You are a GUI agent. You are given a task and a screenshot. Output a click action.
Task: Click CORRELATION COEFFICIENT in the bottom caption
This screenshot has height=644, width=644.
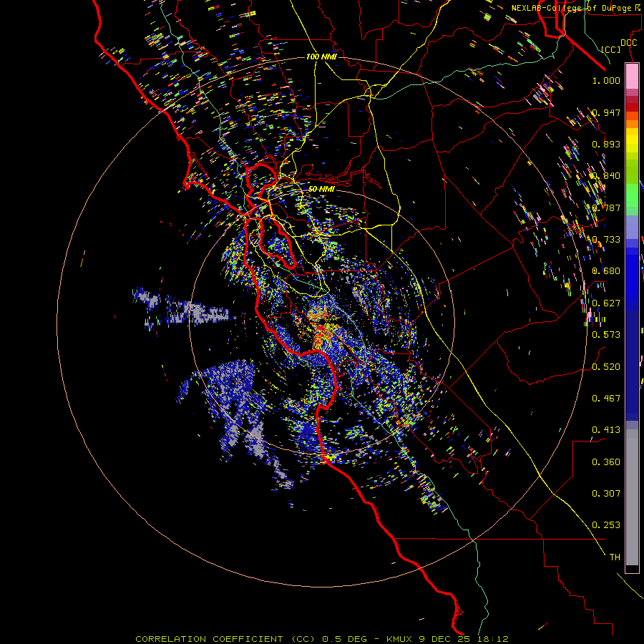(209, 639)
